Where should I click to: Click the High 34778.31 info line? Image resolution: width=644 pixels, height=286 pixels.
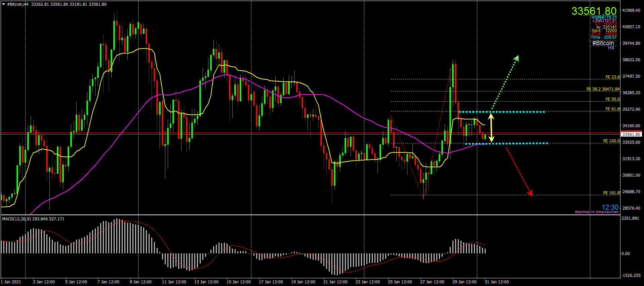point(604,17)
